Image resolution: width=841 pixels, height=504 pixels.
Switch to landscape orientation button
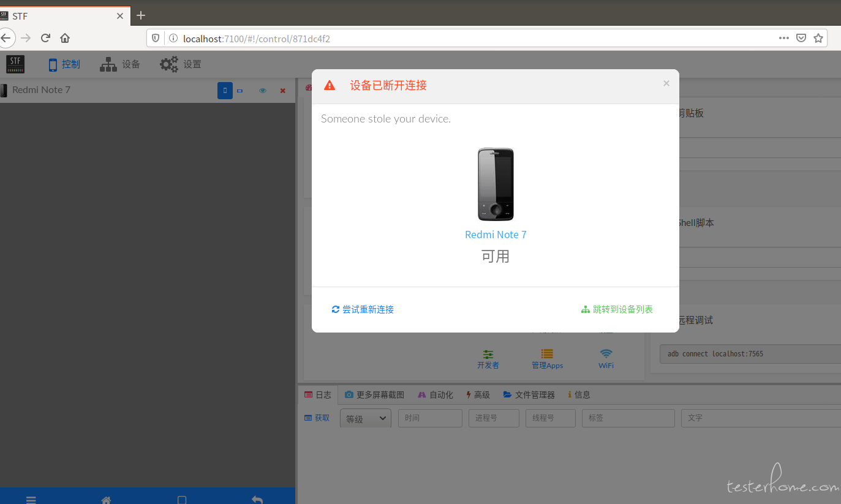pos(240,91)
